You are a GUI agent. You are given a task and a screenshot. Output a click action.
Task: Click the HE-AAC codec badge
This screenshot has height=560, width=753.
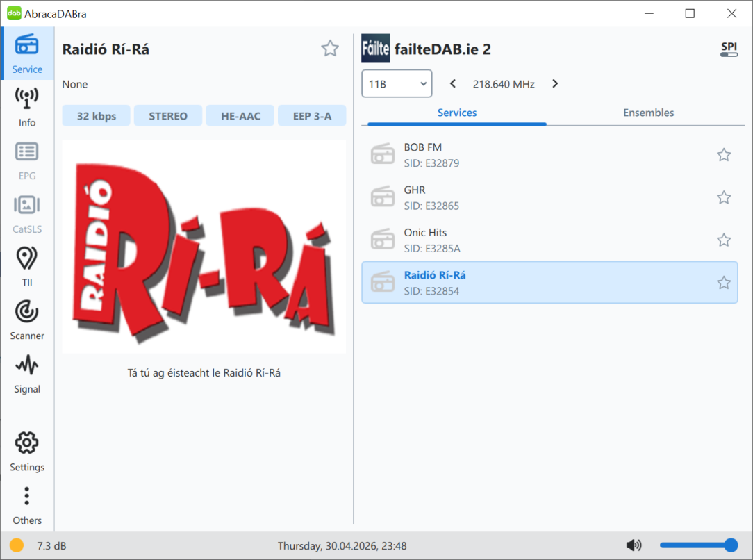pyautogui.click(x=240, y=116)
